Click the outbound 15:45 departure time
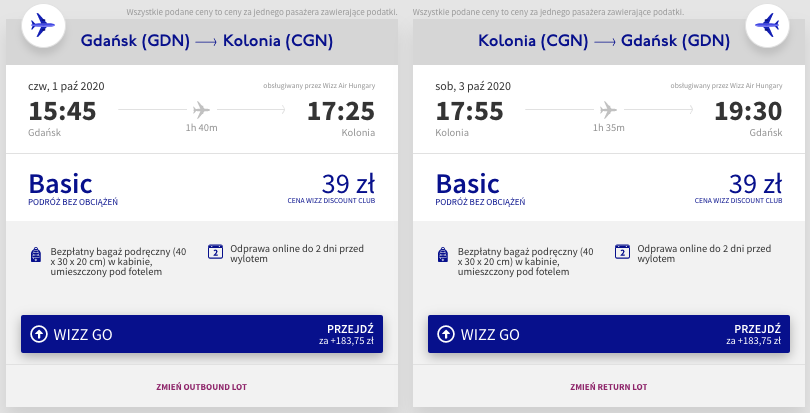810x413 pixels. (x=62, y=112)
